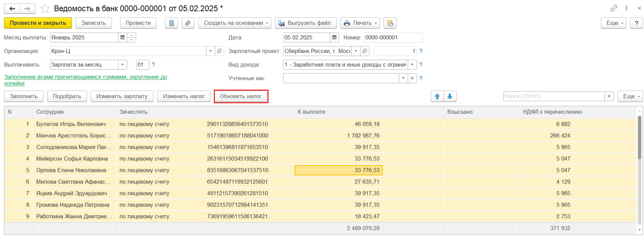Open 'Создать на основании' menu
The image size is (644, 239).
(234, 23)
